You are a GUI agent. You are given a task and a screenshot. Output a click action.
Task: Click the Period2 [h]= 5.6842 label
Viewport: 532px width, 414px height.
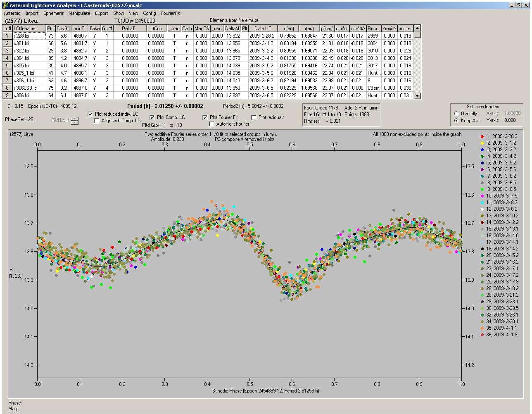pyautogui.click(x=253, y=106)
